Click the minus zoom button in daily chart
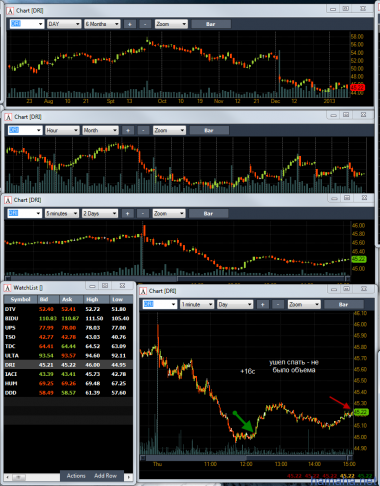380x486 pixels. [145, 24]
